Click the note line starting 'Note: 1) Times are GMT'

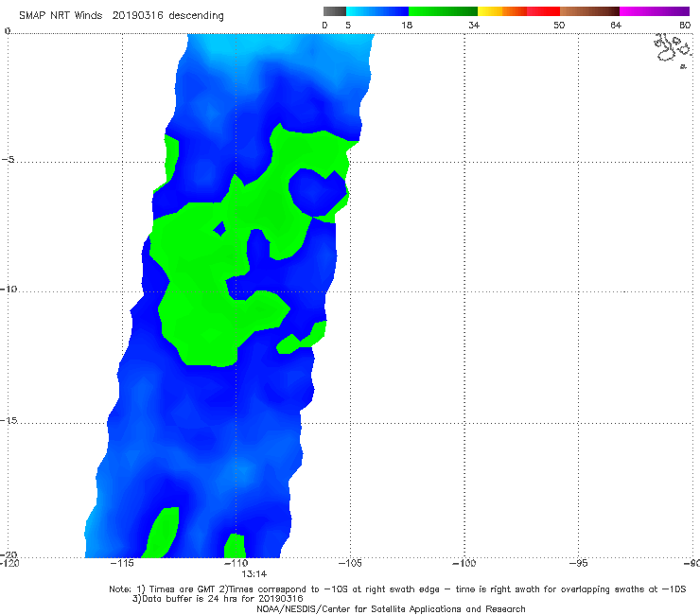(397, 589)
